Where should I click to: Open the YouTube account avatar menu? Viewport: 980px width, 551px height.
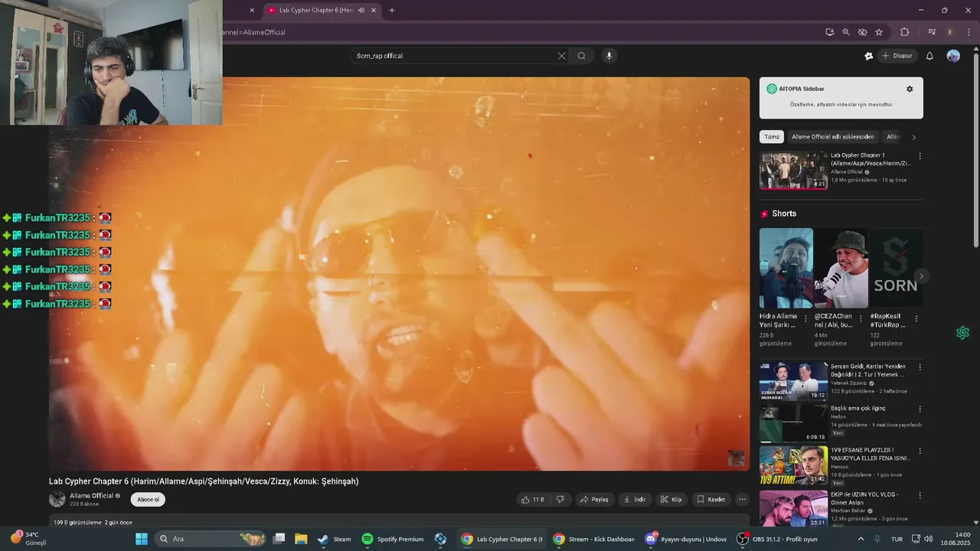pos(953,56)
